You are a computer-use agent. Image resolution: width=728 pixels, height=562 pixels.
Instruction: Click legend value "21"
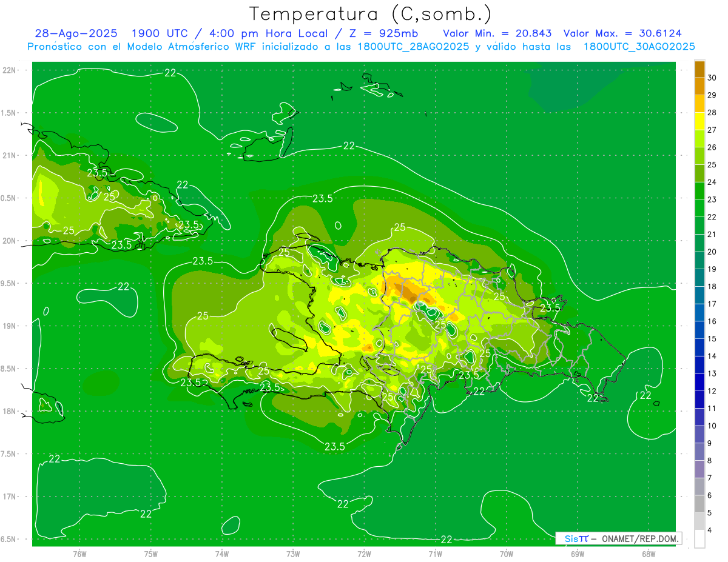click(712, 234)
